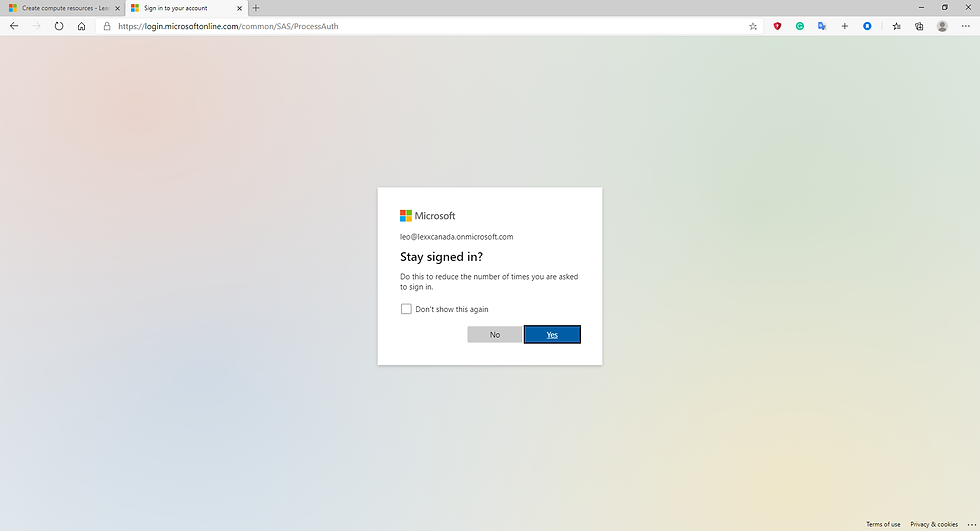Open footer ellipsis more options
980x531 pixels.
(x=971, y=524)
